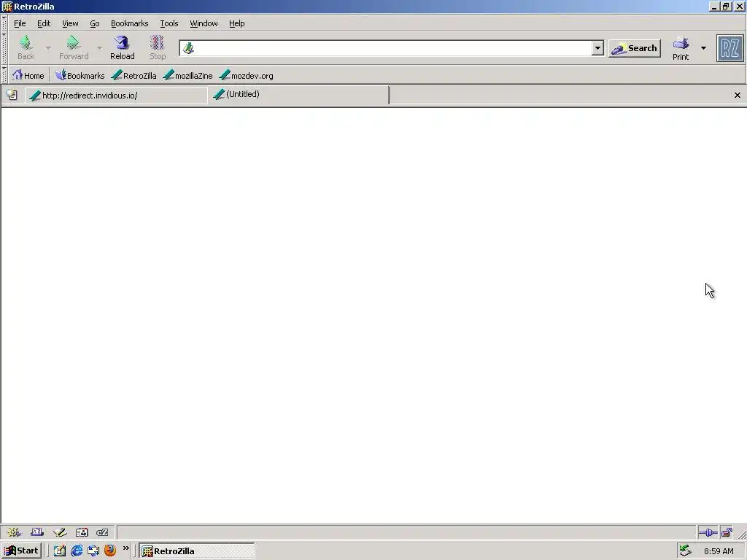Click the Windows Start button
Screen dimensions: 747x560
pos(22,551)
